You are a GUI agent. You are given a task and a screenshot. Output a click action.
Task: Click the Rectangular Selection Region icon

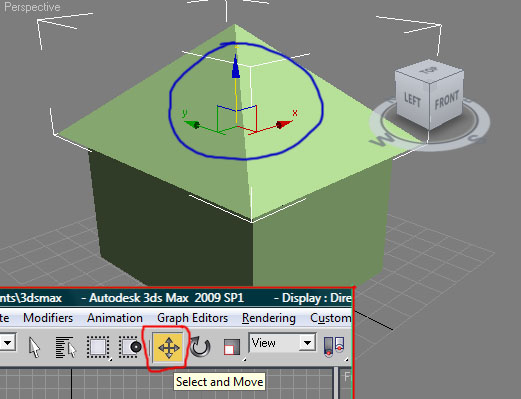[x=99, y=348]
